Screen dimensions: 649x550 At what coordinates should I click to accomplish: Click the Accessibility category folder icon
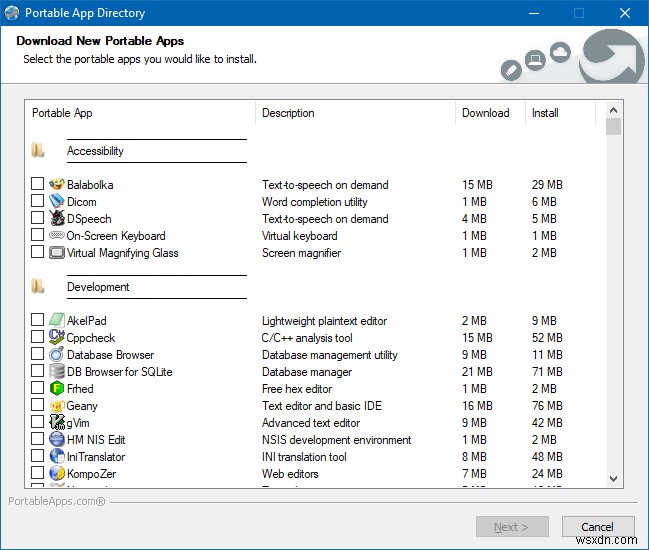coord(38,151)
